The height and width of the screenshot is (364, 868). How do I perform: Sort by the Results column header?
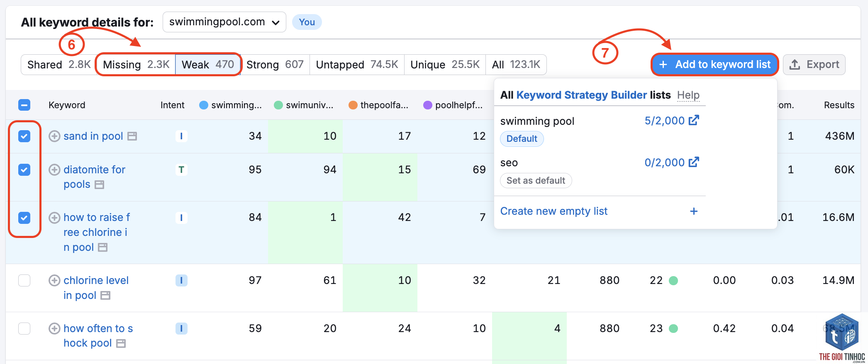click(839, 105)
